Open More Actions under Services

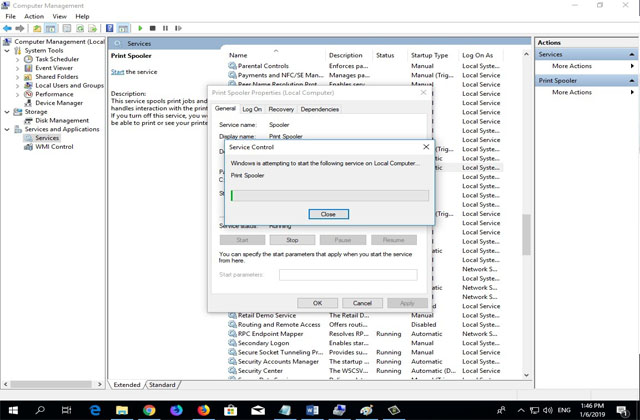[571, 66]
